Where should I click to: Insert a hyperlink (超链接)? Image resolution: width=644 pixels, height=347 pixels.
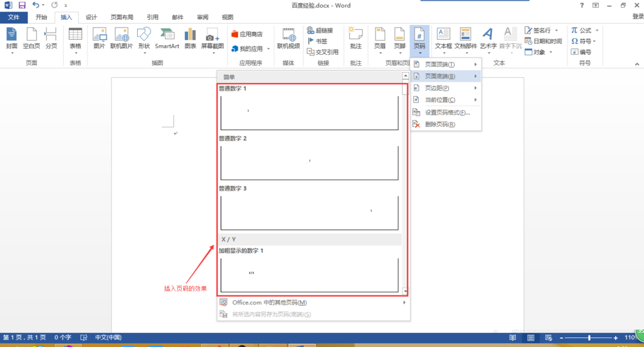point(320,30)
